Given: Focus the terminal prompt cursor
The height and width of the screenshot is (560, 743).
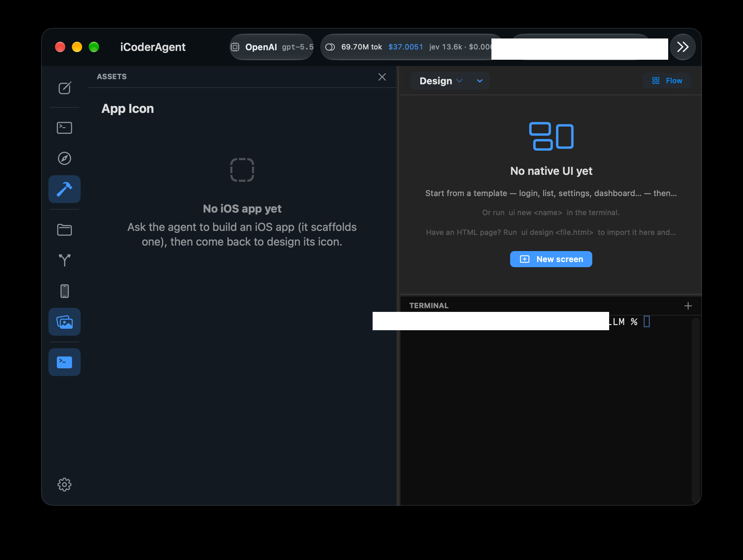Looking at the screenshot, I should [647, 322].
